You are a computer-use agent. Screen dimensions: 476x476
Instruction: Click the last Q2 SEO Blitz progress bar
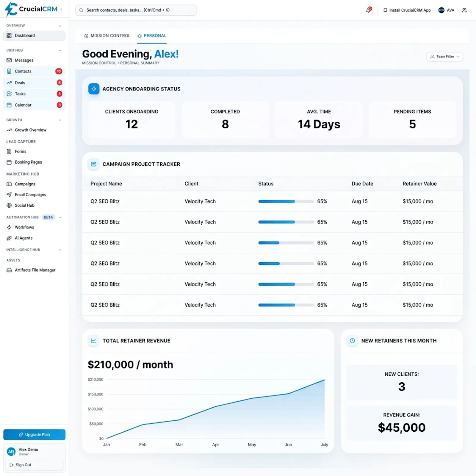pyautogui.click(x=286, y=305)
